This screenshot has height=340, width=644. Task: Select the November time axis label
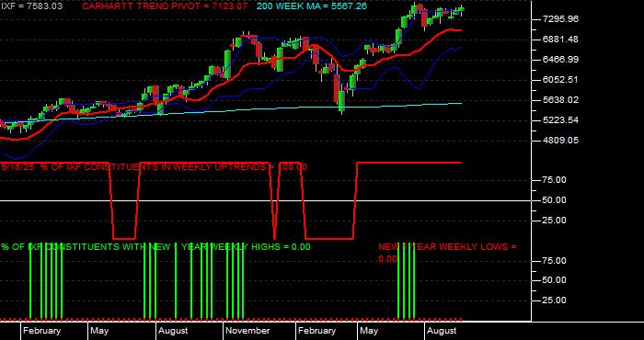click(248, 331)
